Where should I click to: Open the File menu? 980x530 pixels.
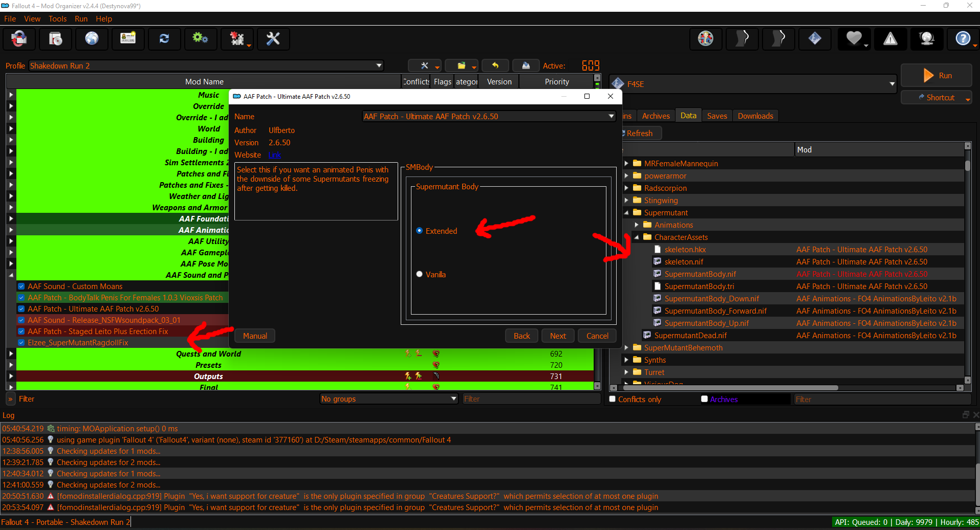click(10, 19)
